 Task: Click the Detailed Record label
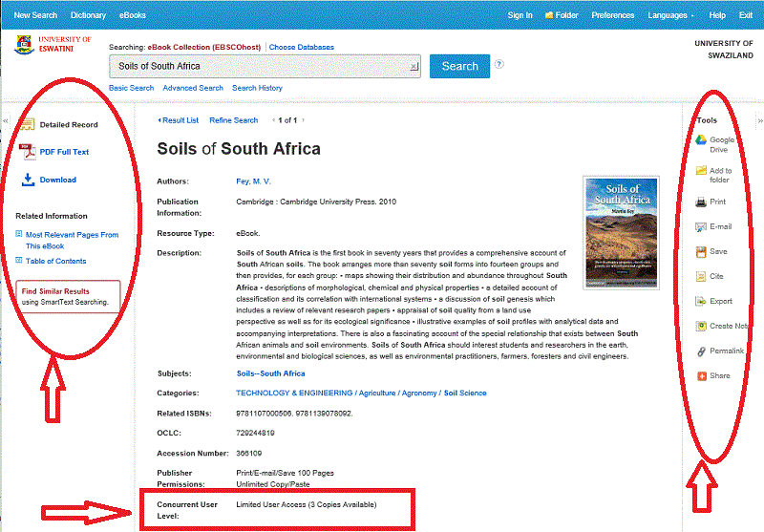(69, 125)
